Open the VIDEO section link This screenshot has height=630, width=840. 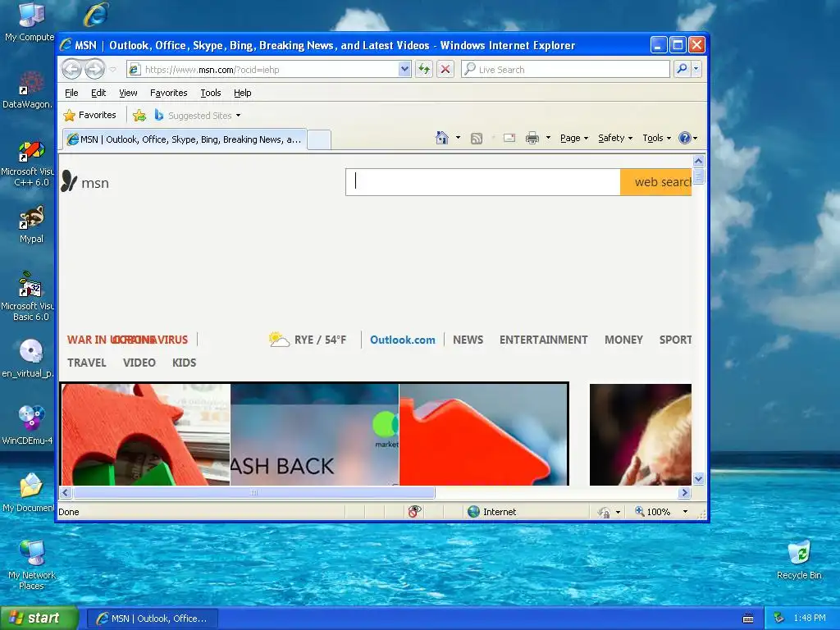coord(139,363)
